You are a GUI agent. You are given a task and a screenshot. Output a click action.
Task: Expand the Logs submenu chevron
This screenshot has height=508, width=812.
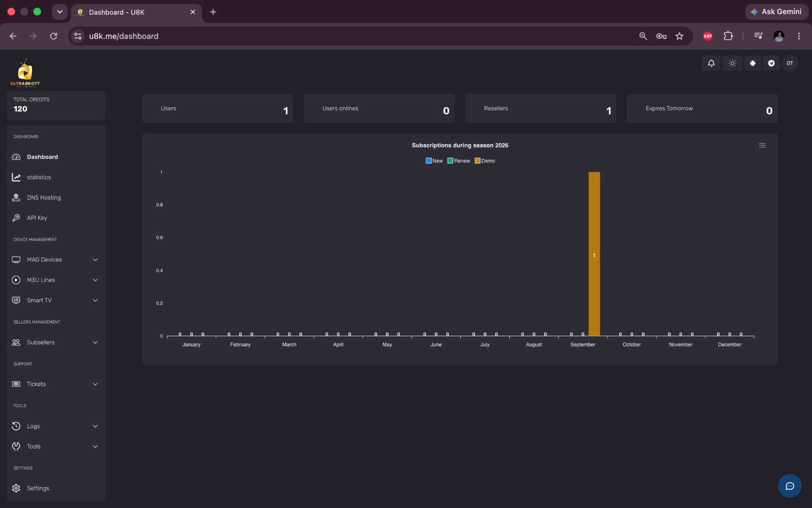tap(95, 426)
